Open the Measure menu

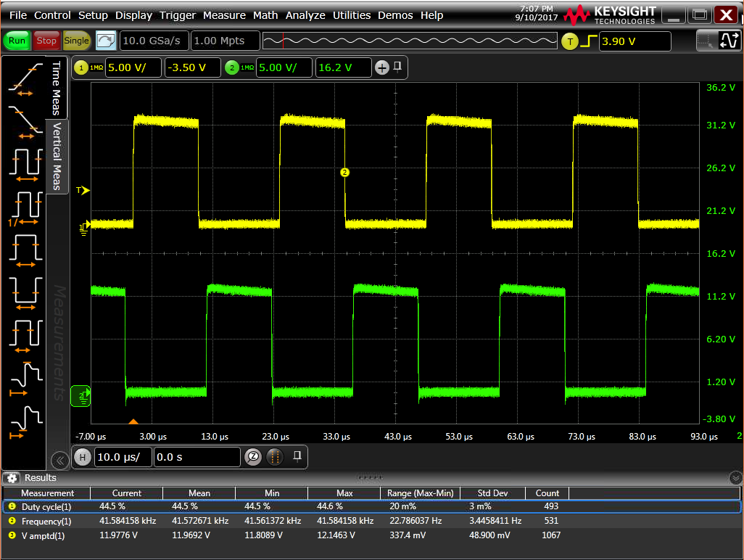[x=225, y=15]
